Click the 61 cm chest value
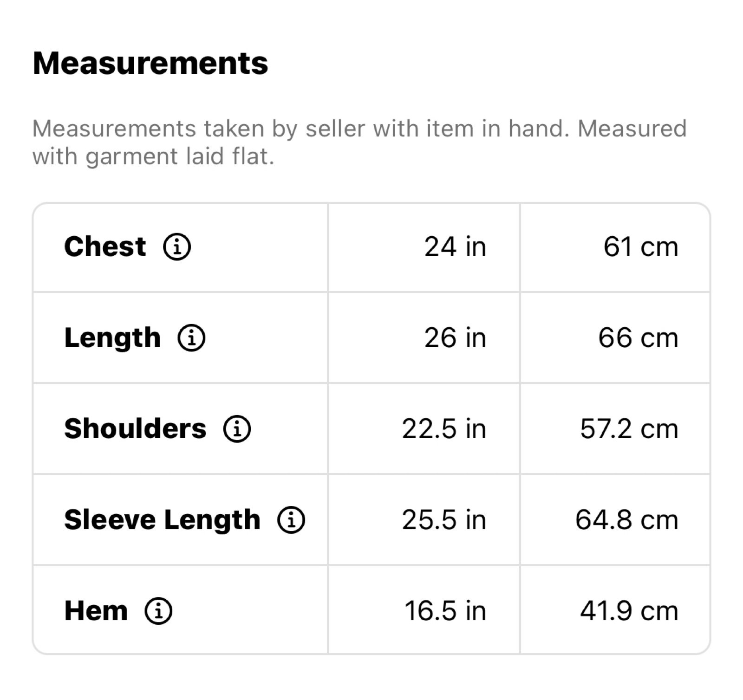 point(641,246)
